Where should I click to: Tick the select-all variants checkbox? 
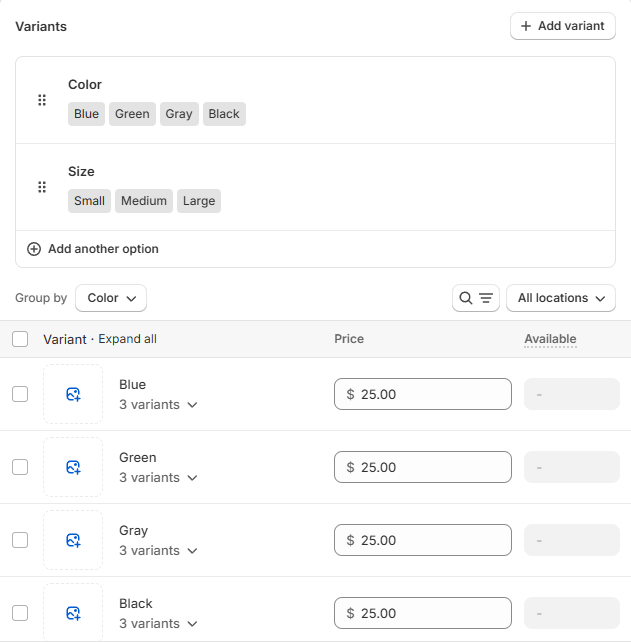20,339
